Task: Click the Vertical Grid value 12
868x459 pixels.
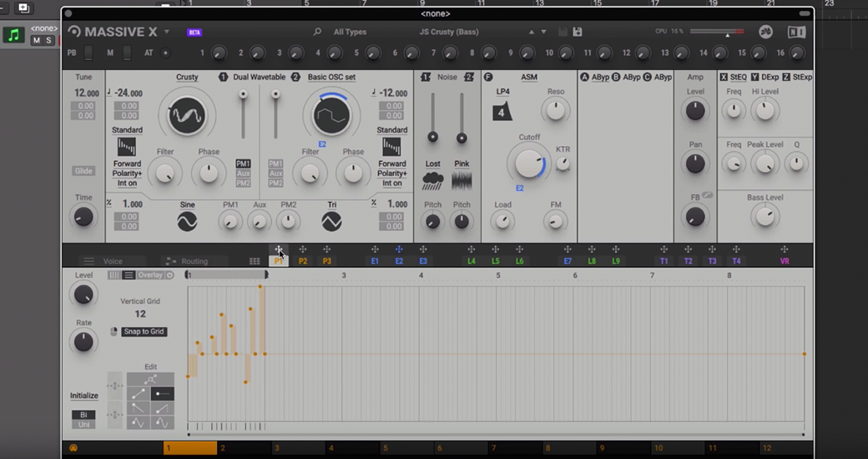Action: 140,314
